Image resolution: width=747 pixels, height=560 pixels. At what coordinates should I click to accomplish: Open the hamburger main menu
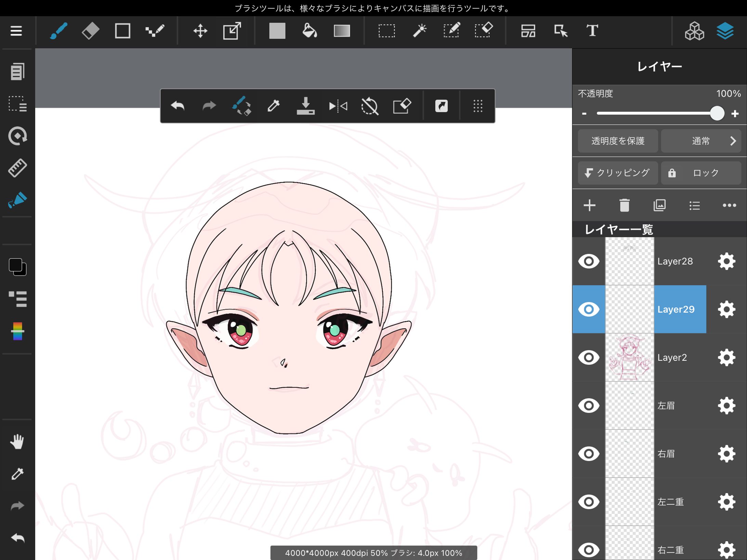tap(16, 31)
